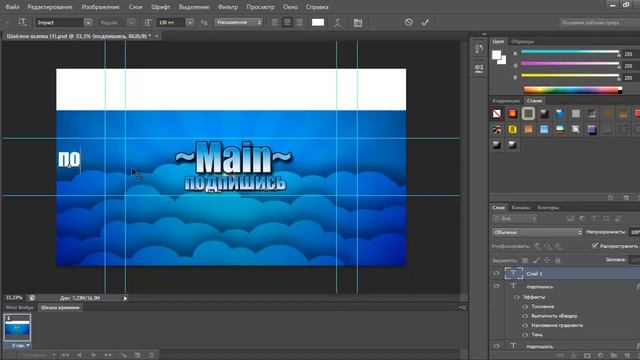
Task: Toggle Наложение градиента effect visibility
Action: pyautogui.click(x=525, y=326)
